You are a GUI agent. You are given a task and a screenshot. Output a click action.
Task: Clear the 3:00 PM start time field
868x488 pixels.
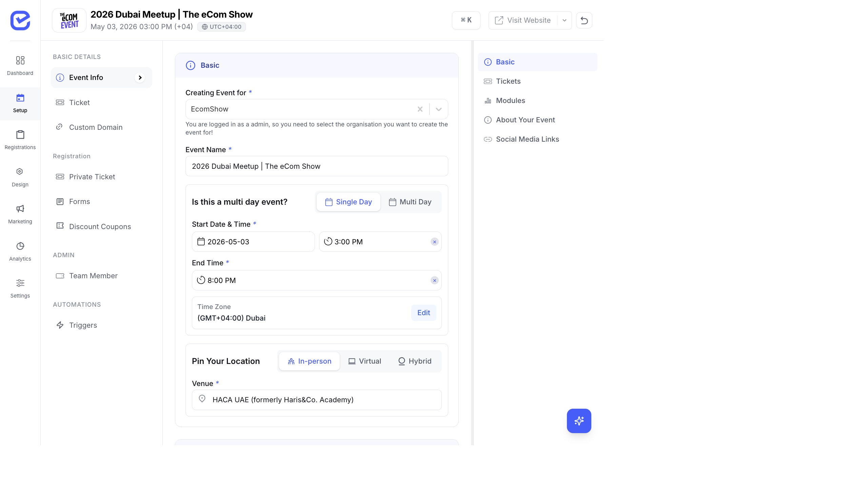click(434, 242)
